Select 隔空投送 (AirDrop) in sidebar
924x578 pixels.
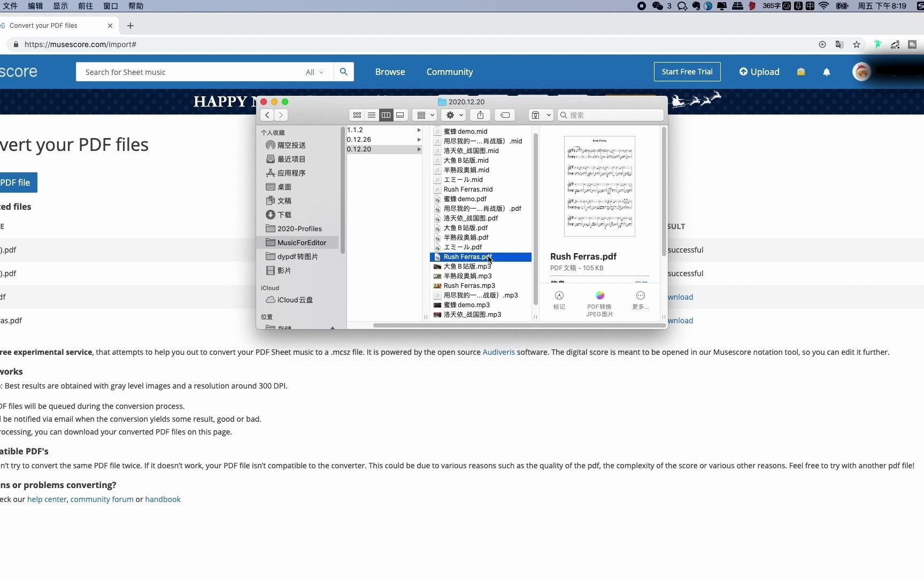click(291, 145)
